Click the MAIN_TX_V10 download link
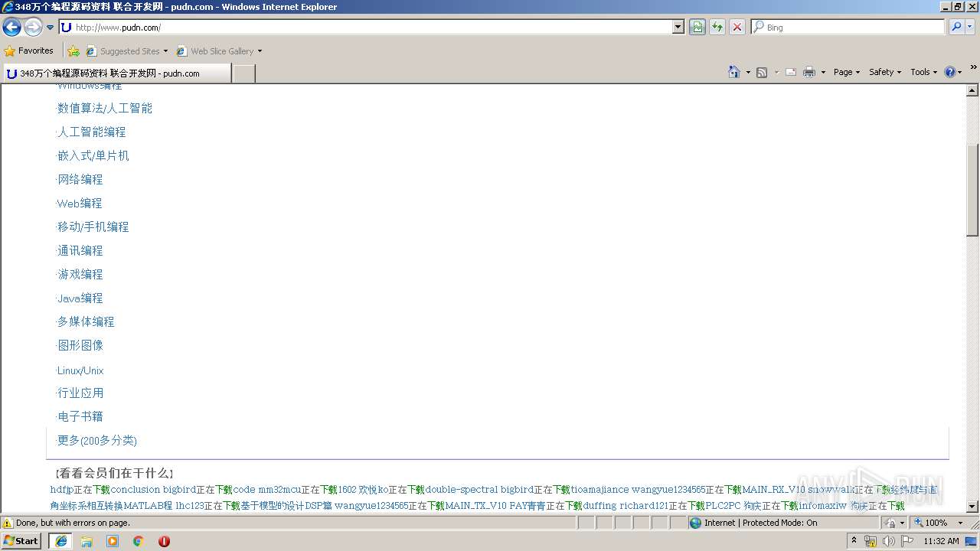This screenshot has width=980, height=551. 475,506
